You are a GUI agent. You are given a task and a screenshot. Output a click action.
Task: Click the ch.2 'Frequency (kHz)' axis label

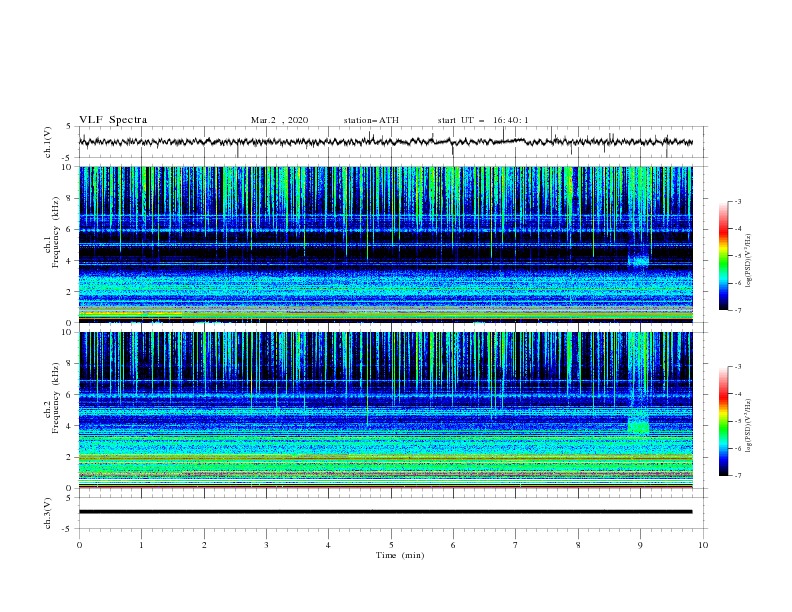click(x=56, y=398)
